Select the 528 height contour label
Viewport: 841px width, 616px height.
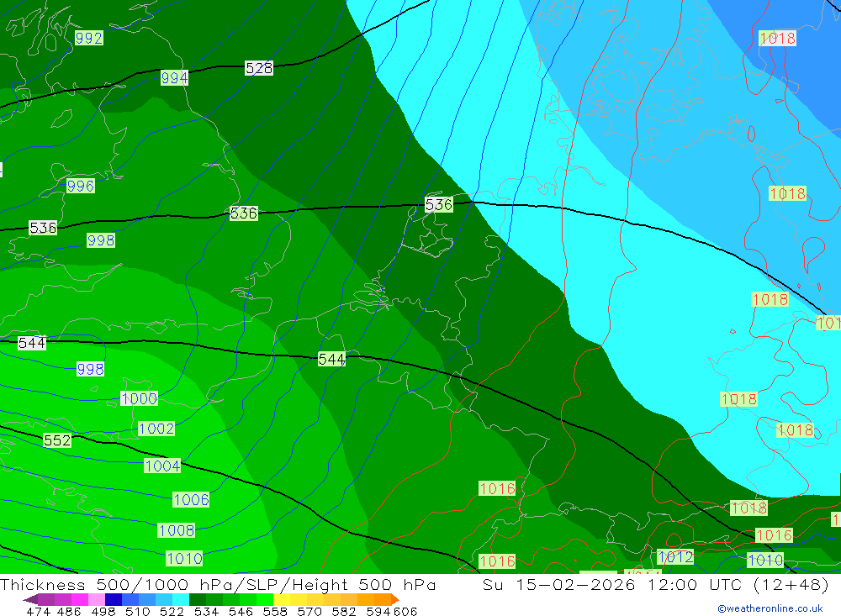[259, 68]
